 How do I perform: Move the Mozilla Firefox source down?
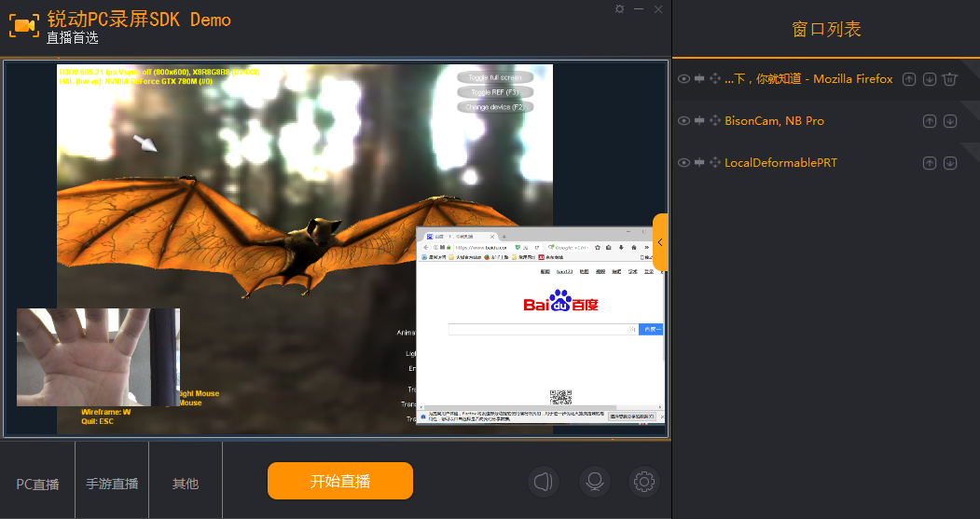[x=930, y=79]
